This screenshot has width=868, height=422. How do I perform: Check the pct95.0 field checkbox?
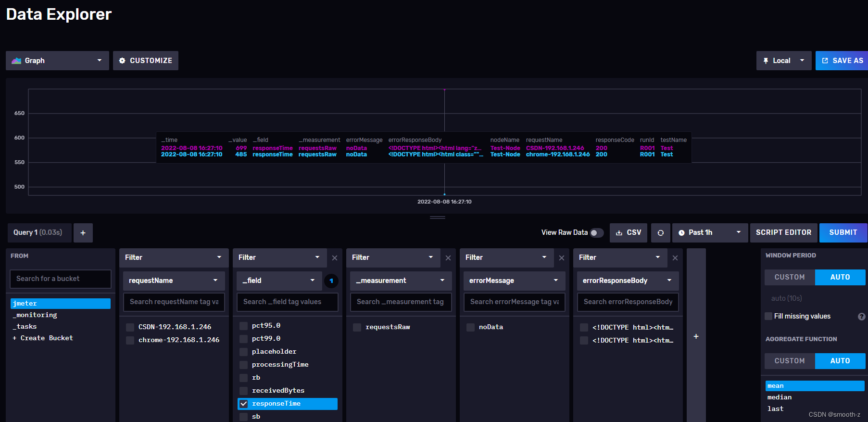pyautogui.click(x=243, y=326)
